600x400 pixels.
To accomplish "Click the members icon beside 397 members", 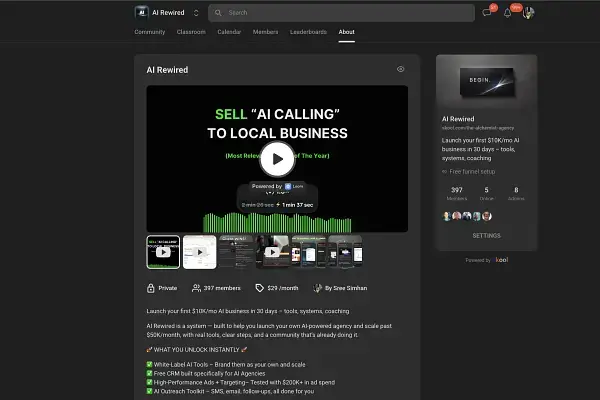I will point(196,287).
